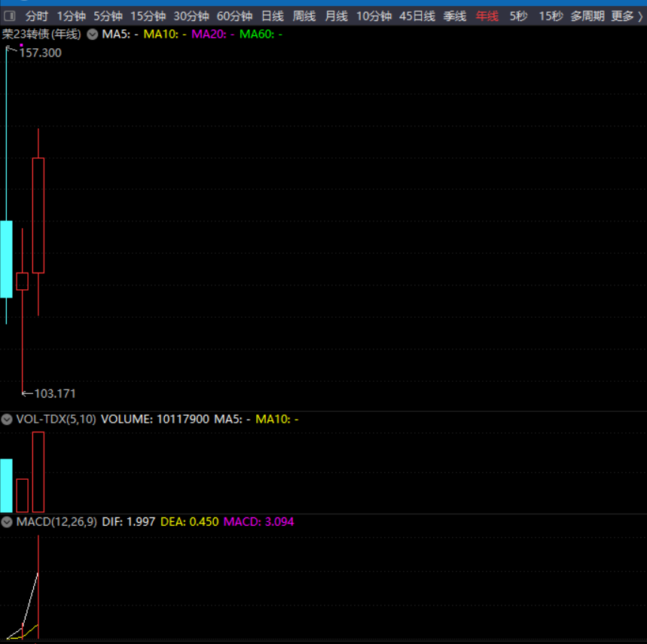Switch to 月线 monthly chart

tap(336, 17)
